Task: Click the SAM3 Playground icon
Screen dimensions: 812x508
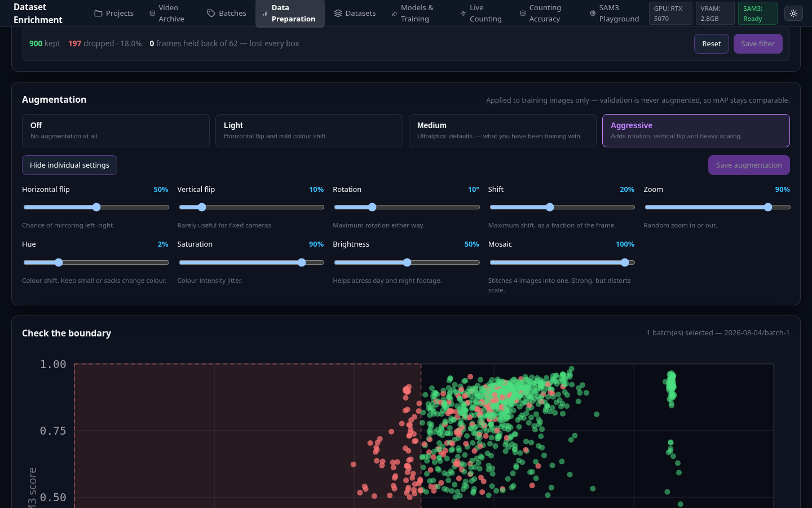Action: click(593, 13)
